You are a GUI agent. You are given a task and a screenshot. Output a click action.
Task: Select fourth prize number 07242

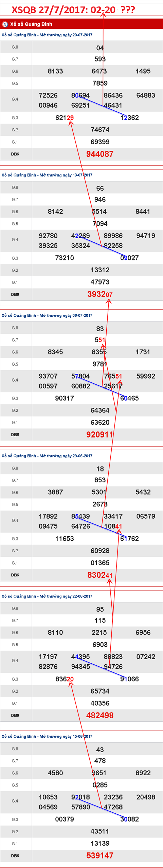click(146, 657)
